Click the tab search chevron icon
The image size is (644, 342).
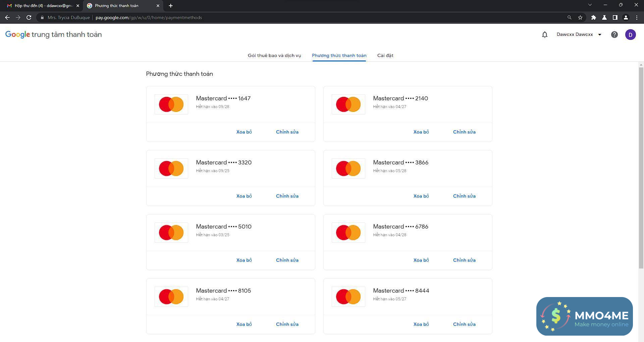[590, 5]
